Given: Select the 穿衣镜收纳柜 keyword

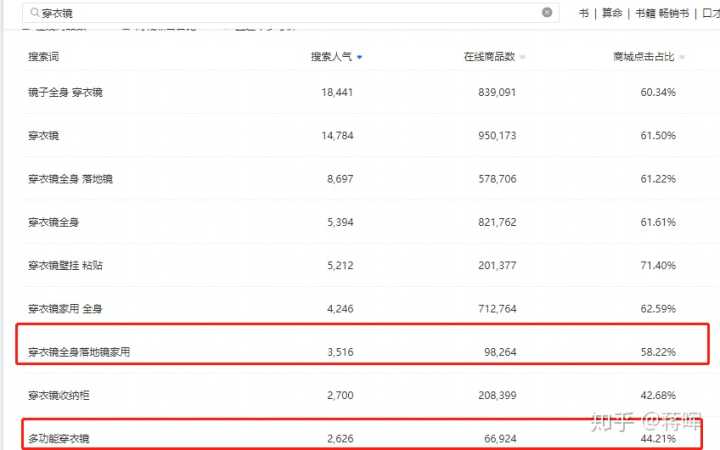Looking at the screenshot, I should pyautogui.click(x=59, y=395).
